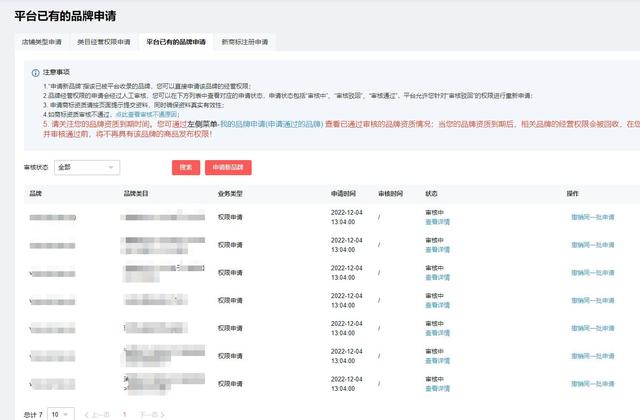Click the 审核时间 column header
The width and height of the screenshot is (640, 420).
[391, 193]
